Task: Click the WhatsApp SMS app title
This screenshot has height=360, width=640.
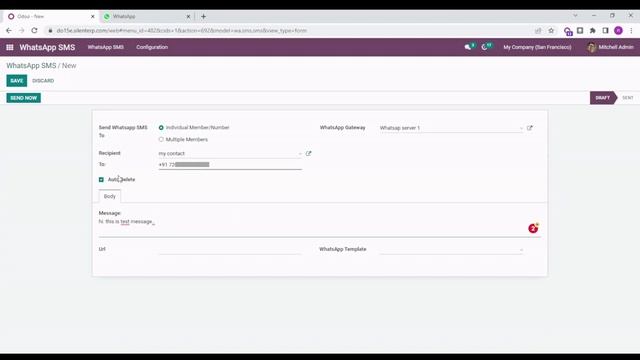Action: (x=47, y=47)
